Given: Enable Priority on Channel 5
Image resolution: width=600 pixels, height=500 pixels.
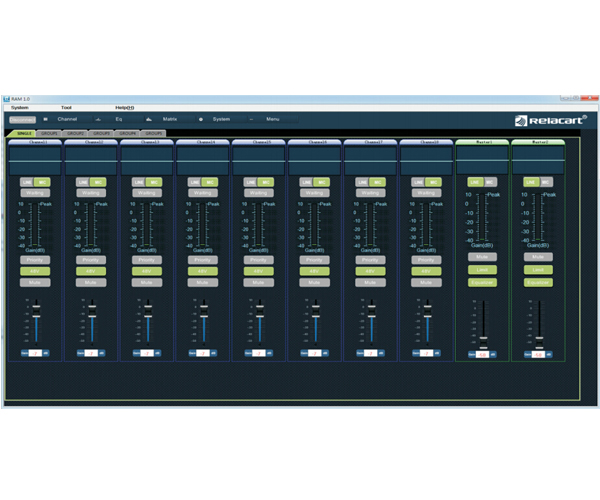Looking at the screenshot, I should [258, 259].
